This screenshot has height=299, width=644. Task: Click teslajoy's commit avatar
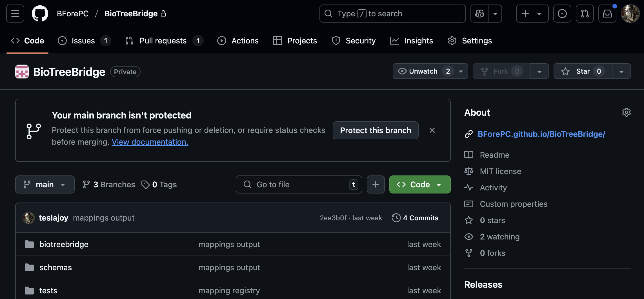coord(29,218)
